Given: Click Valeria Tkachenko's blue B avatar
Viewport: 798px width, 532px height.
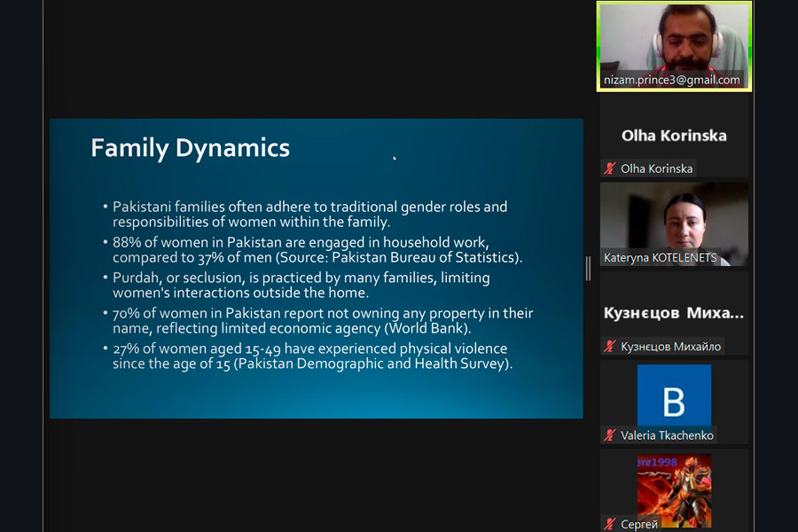Looking at the screenshot, I should tap(674, 395).
